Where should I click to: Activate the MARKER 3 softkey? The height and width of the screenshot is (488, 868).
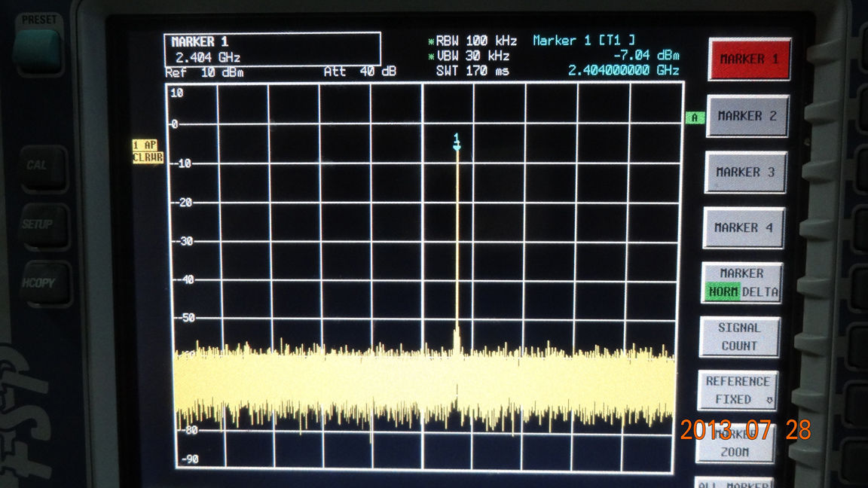click(x=745, y=172)
